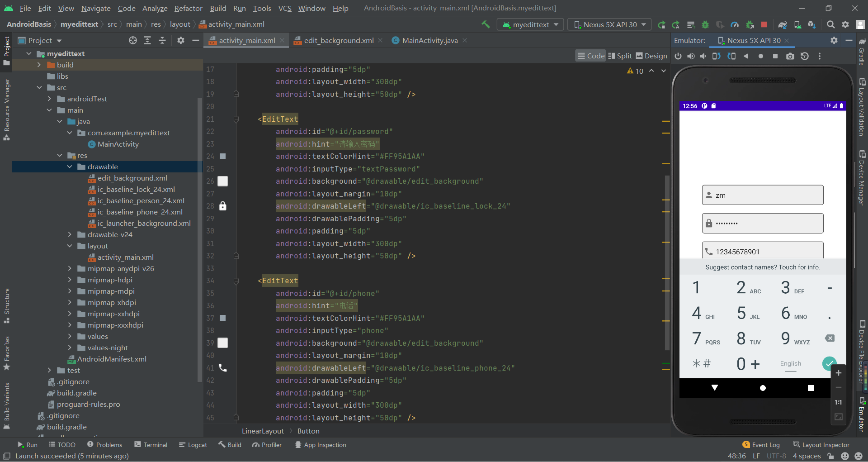This screenshot has height=462, width=868.
Task: Click the password field in emulator
Action: pos(763,223)
